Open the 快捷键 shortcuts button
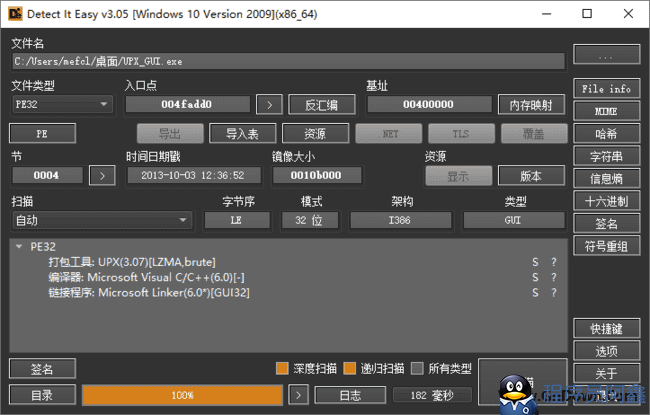This screenshot has height=415, width=650. tap(606, 329)
